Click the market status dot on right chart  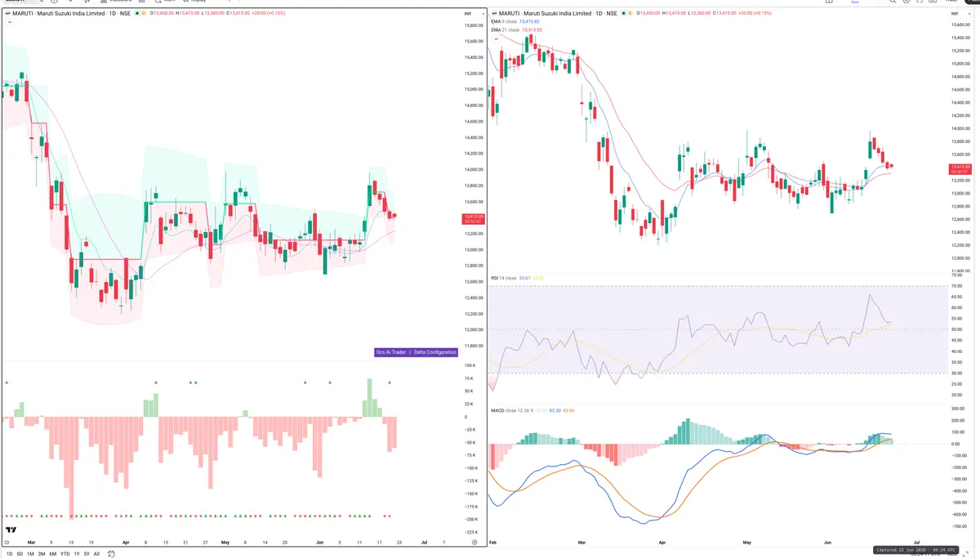[x=626, y=13]
